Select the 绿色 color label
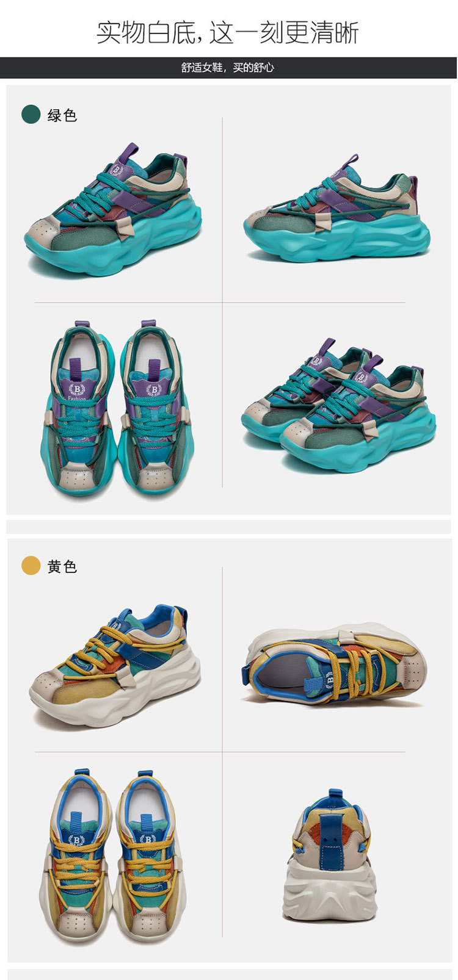Image resolution: width=458 pixels, height=980 pixels. pos(62,115)
